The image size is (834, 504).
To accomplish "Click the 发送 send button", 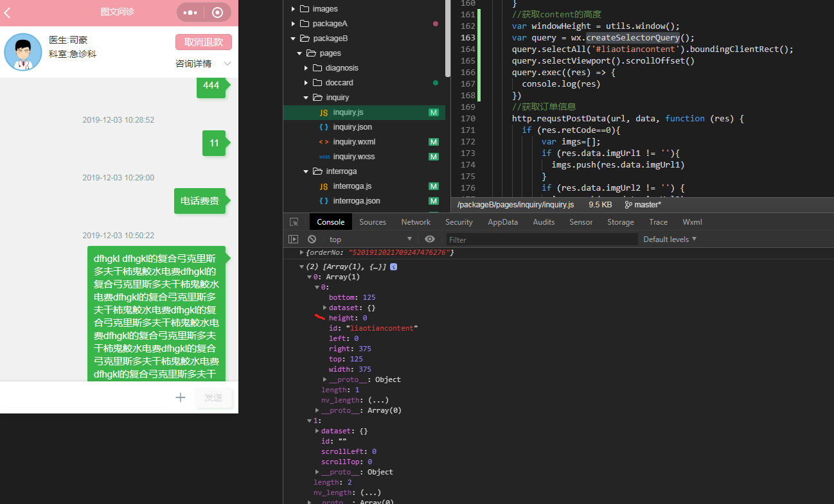I will point(213,397).
